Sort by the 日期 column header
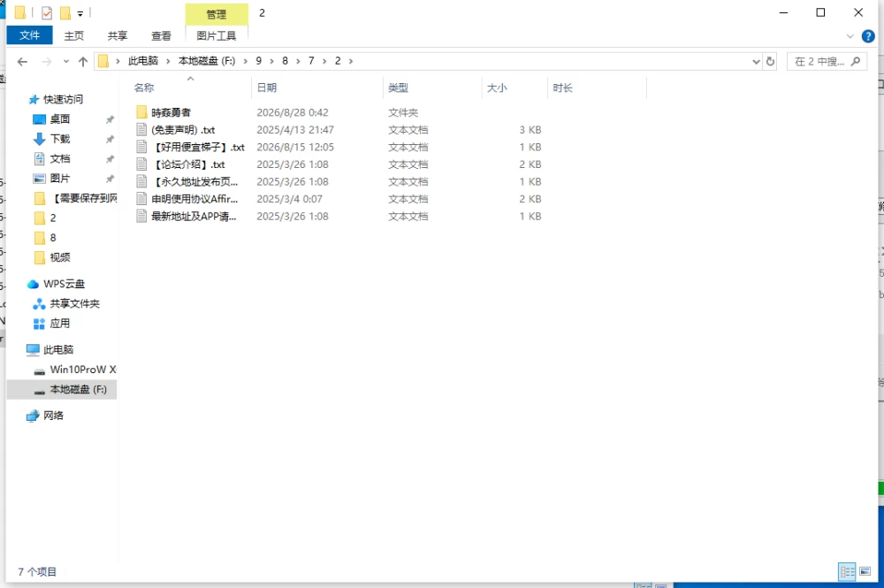This screenshot has height=588, width=884. pos(267,88)
